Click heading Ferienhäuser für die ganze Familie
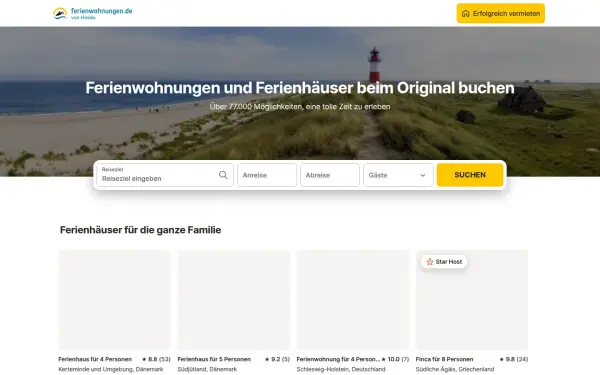 [x=140, y=230]
